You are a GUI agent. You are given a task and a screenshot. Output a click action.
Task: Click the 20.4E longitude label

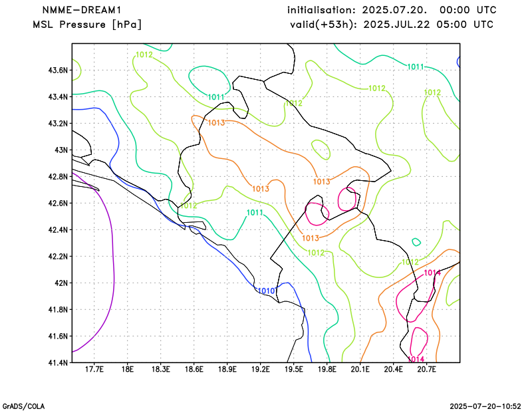click(x=393, y=369)
